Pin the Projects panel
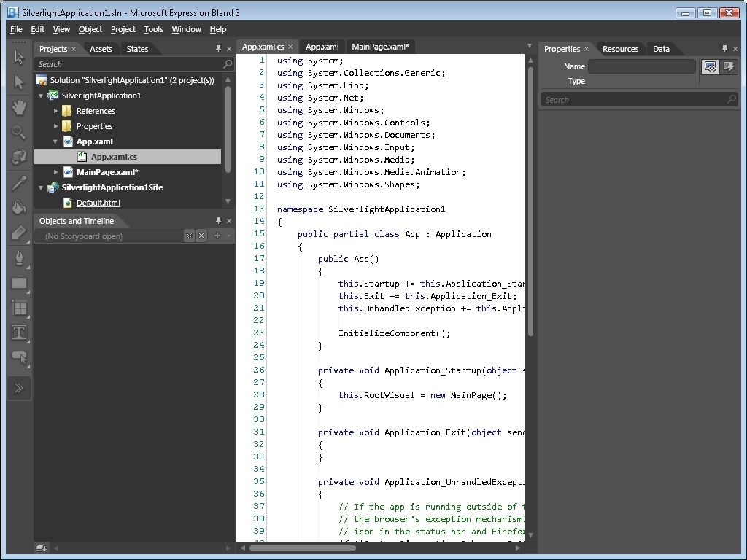This screenshot has height=560, width=747. (x=219, y=49)
